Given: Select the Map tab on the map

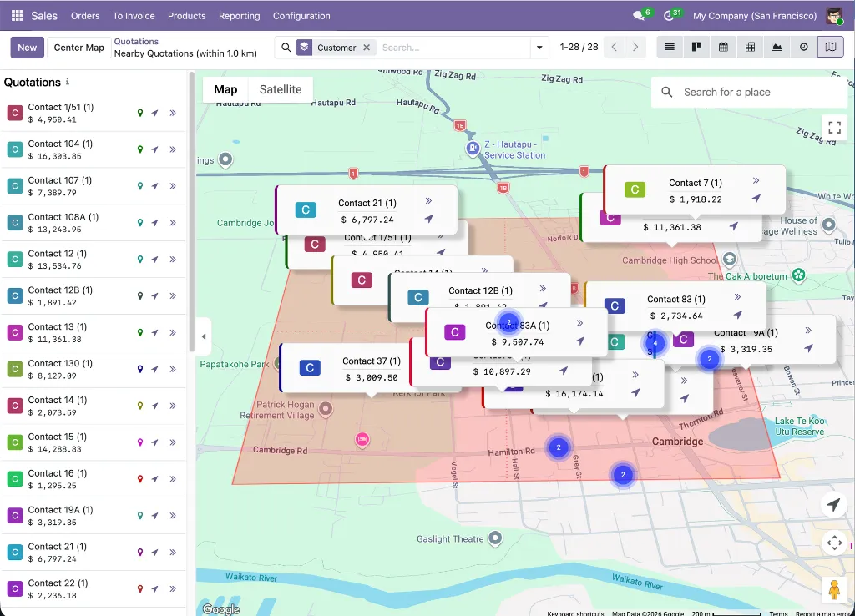Looking at the screenshot, I should pos(225,89).
